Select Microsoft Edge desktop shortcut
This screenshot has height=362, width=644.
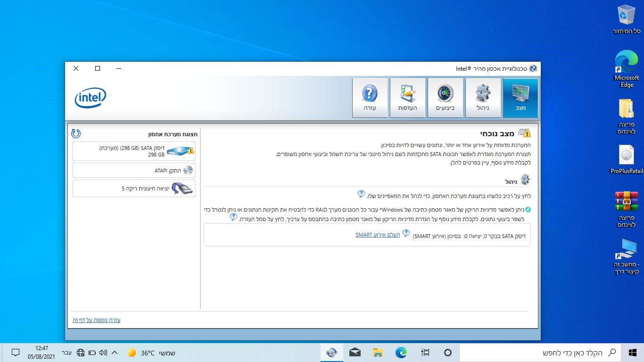pyautogui.click(x=627, y=69)
